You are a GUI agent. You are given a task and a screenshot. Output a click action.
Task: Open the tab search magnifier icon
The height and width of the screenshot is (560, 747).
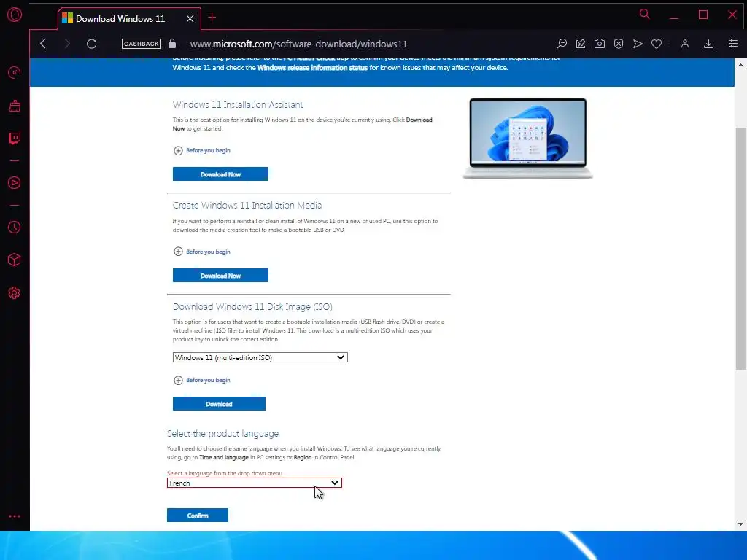[645, 15]
